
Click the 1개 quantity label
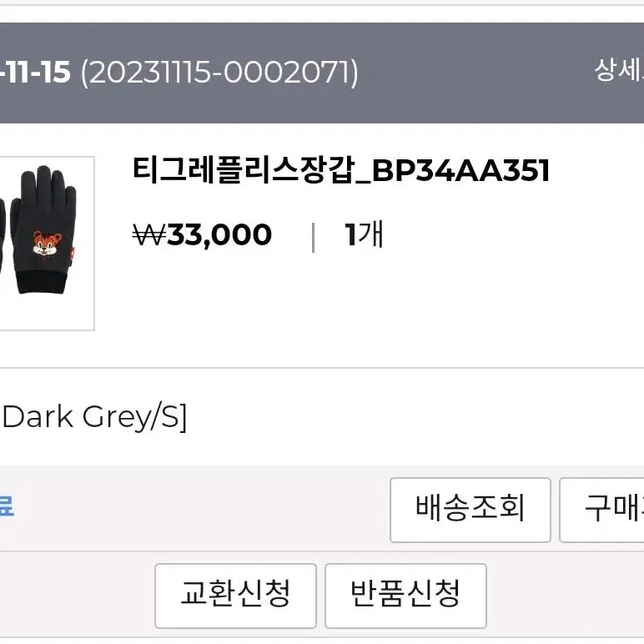tap(364, 234)
